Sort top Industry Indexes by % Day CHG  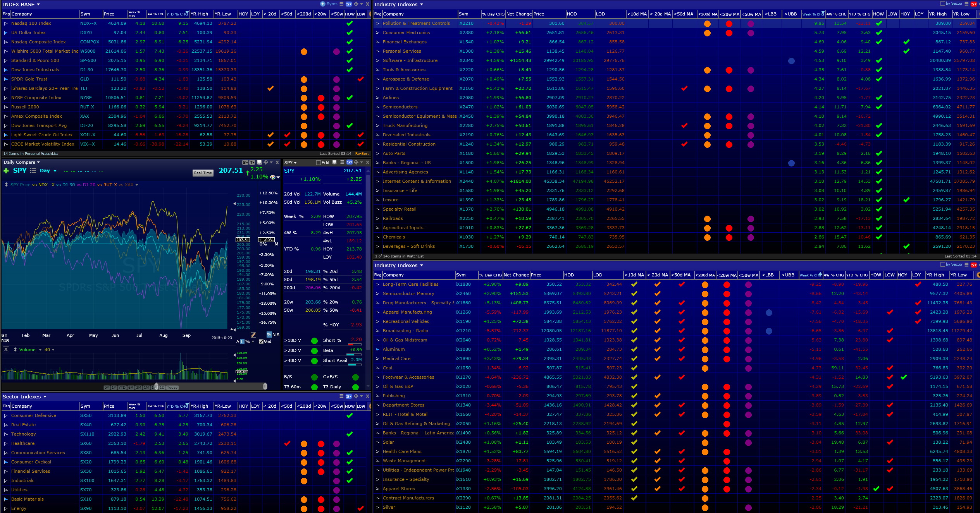493,14
